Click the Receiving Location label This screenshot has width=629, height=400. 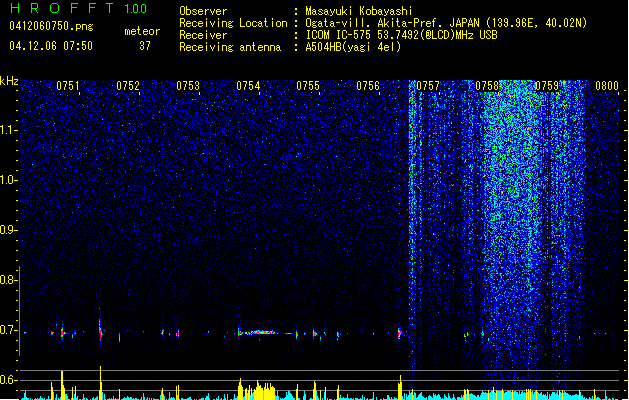coord(233,23)
